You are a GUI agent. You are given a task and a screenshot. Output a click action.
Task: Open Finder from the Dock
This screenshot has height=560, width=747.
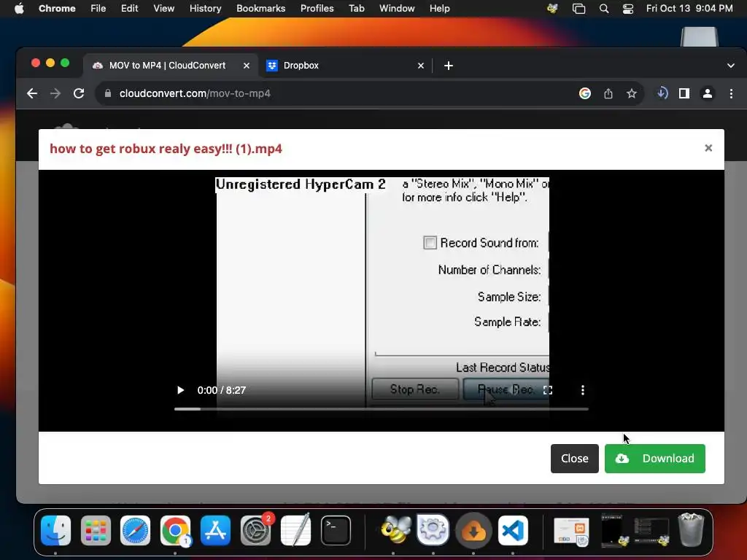55,530
